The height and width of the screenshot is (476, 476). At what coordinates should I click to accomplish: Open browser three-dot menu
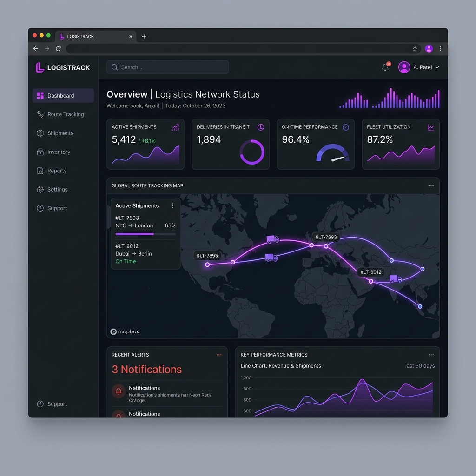tap(440, 48)
